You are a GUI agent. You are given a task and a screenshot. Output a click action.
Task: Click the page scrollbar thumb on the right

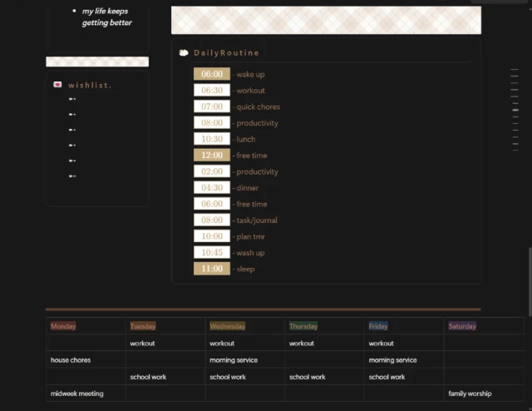530,282
